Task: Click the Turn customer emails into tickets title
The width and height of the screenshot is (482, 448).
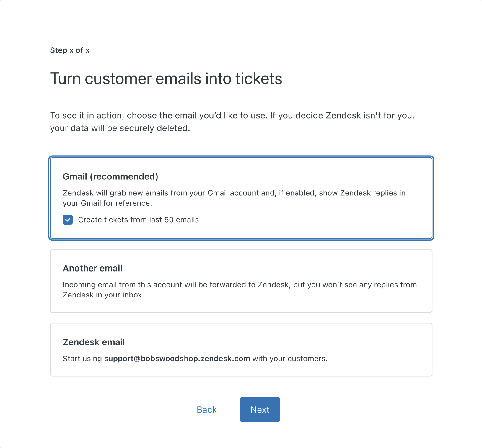Action: coord(166,79)
